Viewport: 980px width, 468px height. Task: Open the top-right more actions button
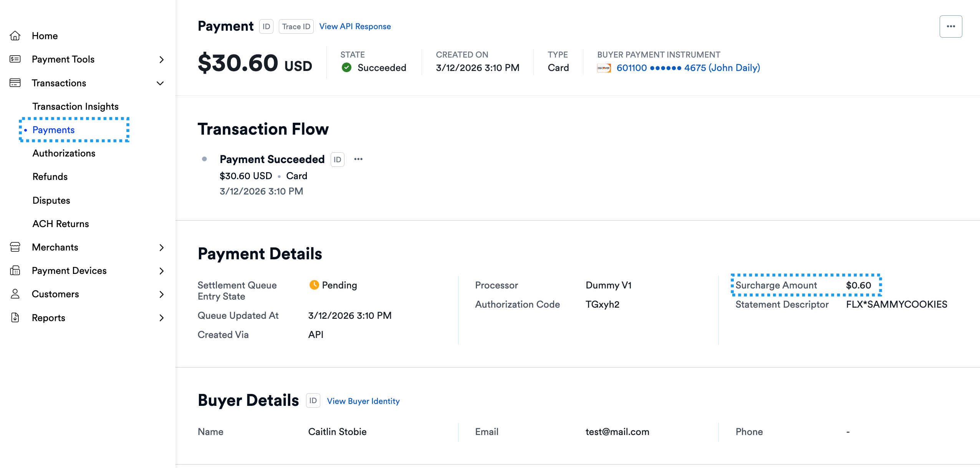tap(951, 26)
